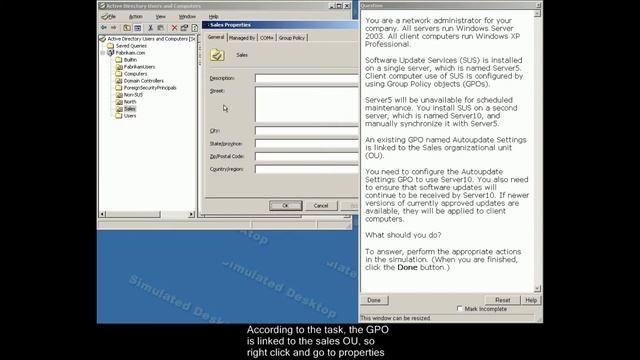Click the Up one level folder icon

pyautogui.click(x=127, y=28)
